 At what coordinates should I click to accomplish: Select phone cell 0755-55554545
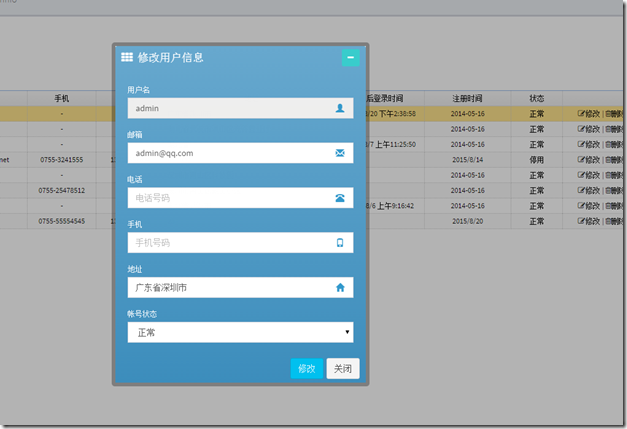(62, 221)
